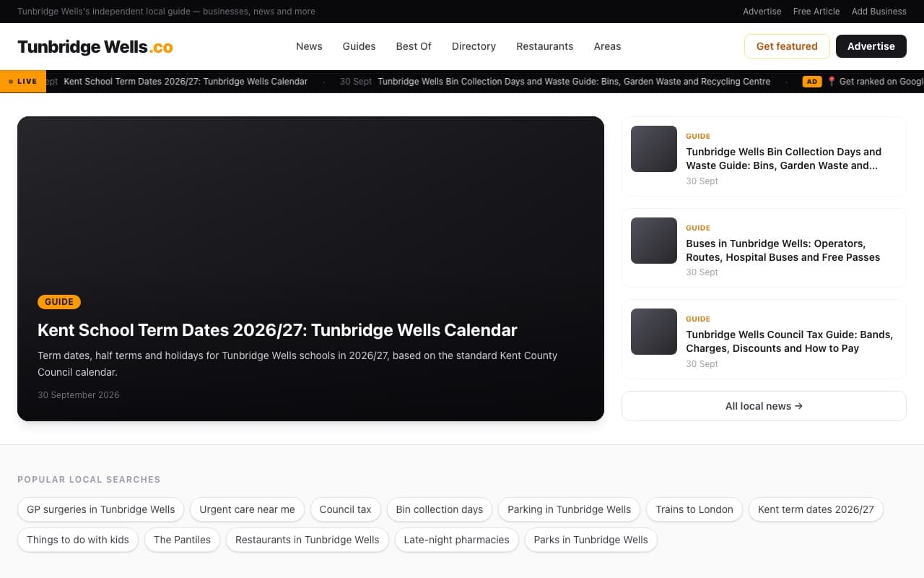This screenshot has width=924, height=578.
Task: Click the dark Advertise button in header
Action: [x=871, y=46]
